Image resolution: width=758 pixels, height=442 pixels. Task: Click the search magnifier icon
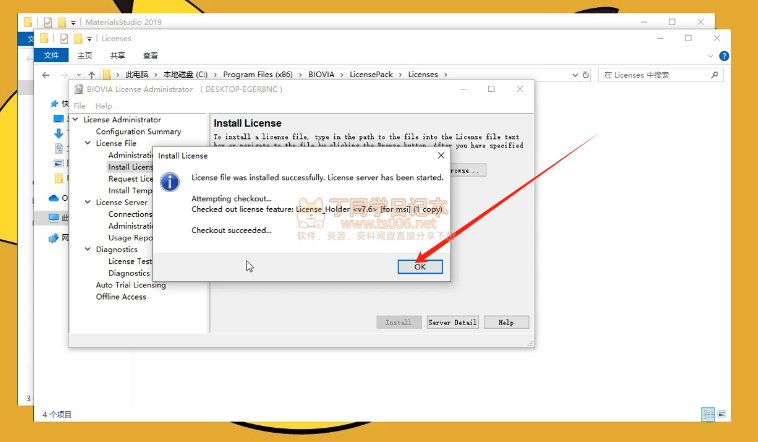[x=714, y=75]
